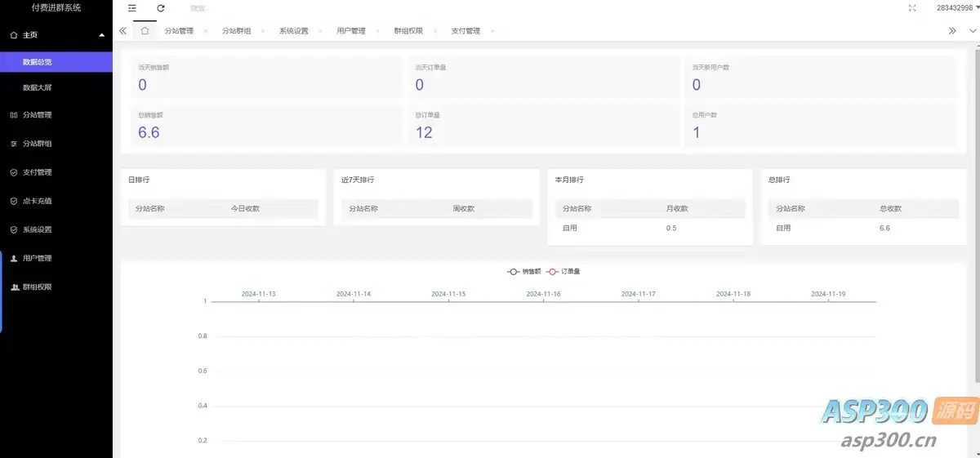Image resolution: width=980 pixels, height=458 pixels.
Task: Toggle the 订单量 chart legend
Action: pos(563,271)
